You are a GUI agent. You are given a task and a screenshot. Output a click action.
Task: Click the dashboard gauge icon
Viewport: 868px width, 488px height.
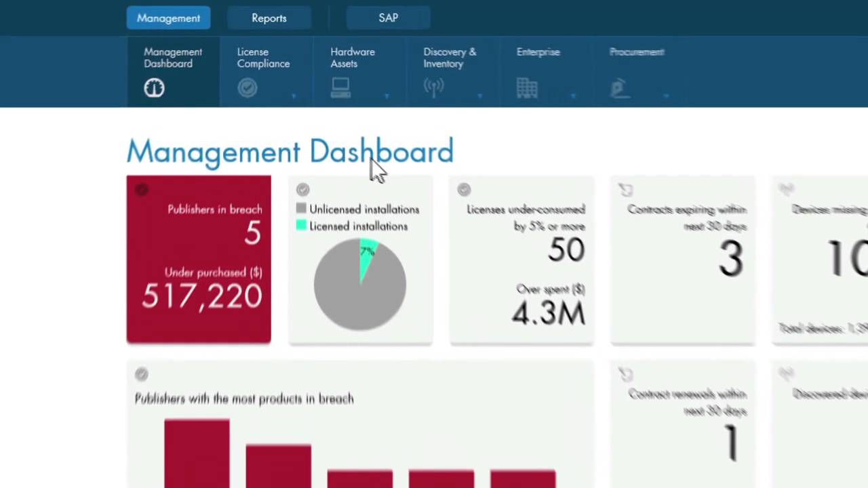[x=154, y=88]
